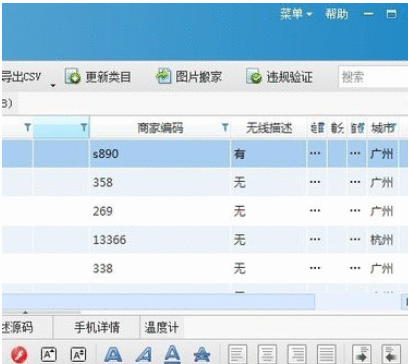Click the 更新类目 button label

[108, 77]
